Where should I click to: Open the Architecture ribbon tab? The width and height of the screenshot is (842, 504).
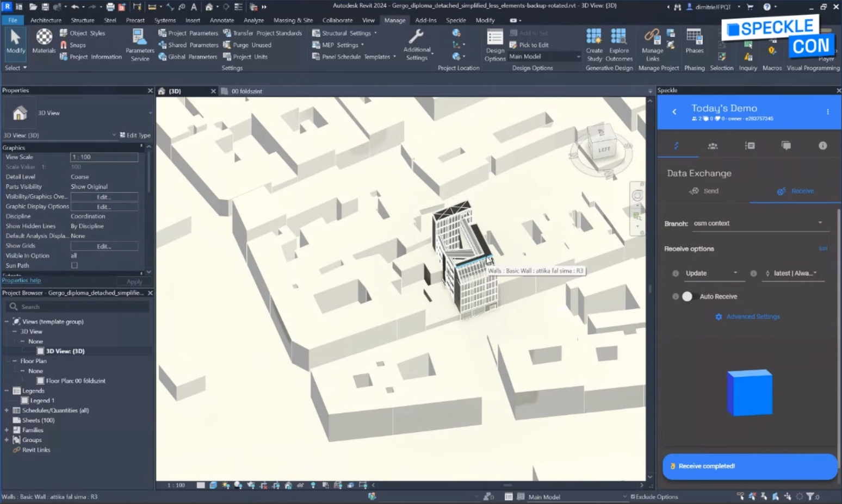(46, 20)
